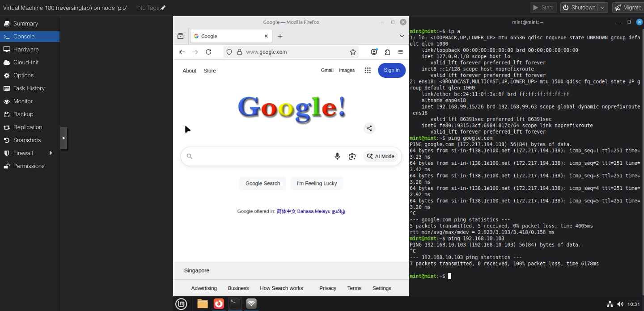Open the Firefox hamburger application menu

[x=400, y=52]
